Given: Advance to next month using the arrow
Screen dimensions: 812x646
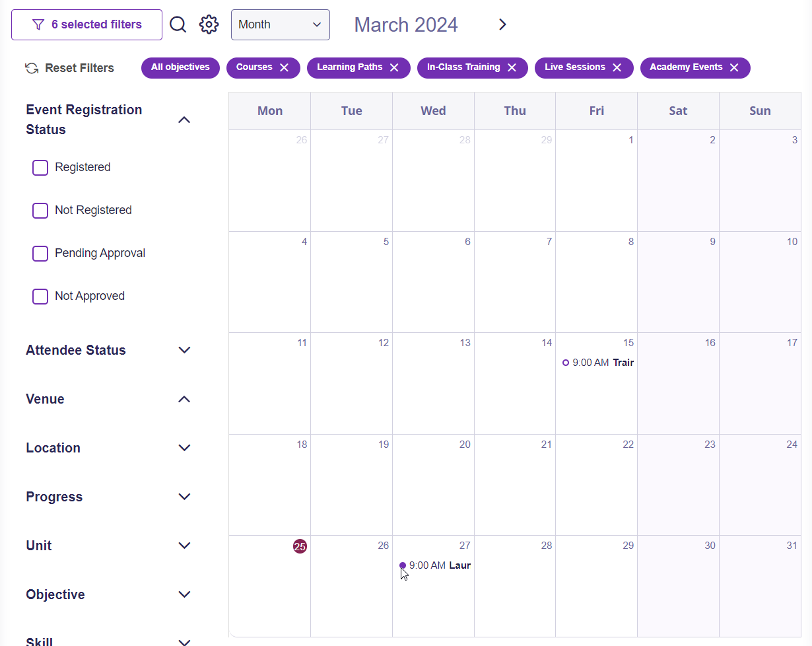Looking at the screenshot, I should pyautogui.click(x=502, y=24).
